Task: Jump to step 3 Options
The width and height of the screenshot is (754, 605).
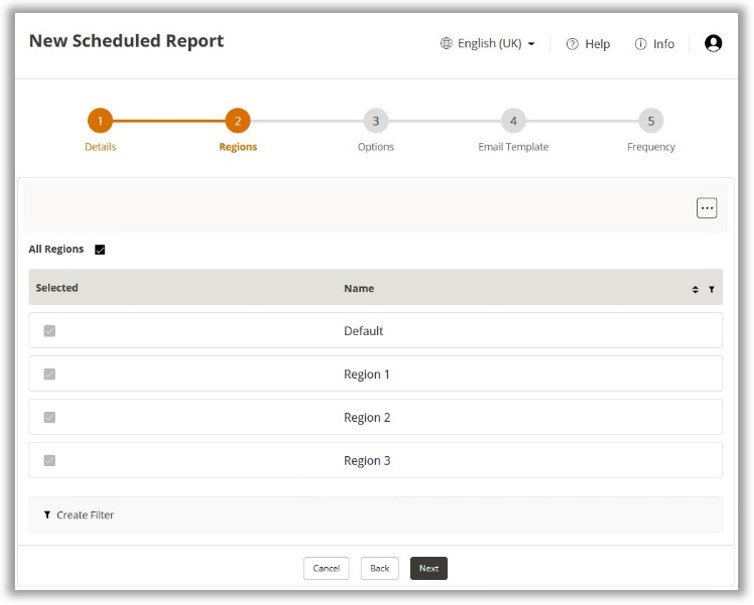Action: pos(375,122)
